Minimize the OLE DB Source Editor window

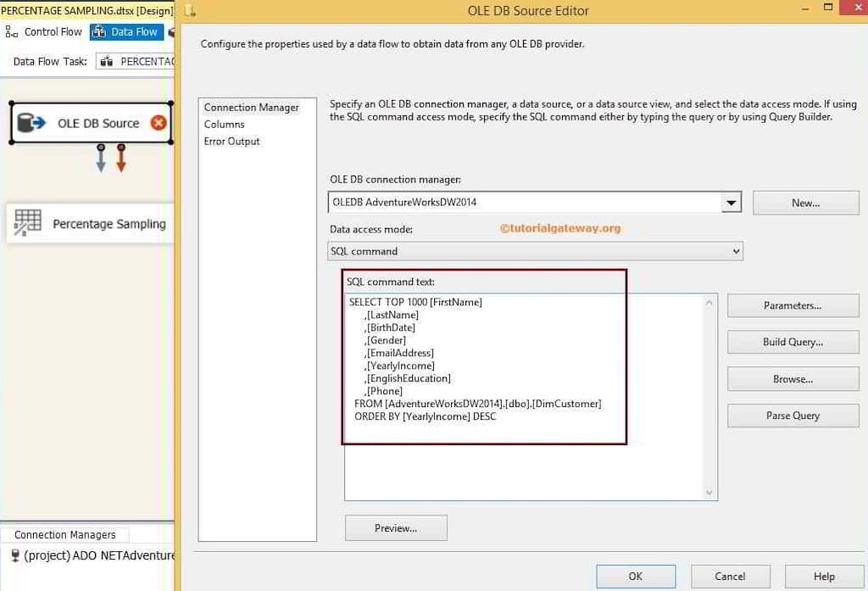pos(805,8)
